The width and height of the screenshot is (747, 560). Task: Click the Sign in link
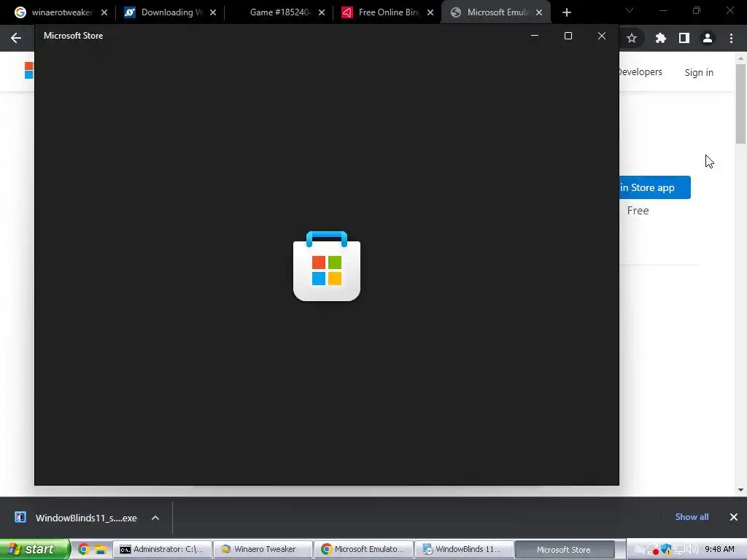[x=699, y=72]
